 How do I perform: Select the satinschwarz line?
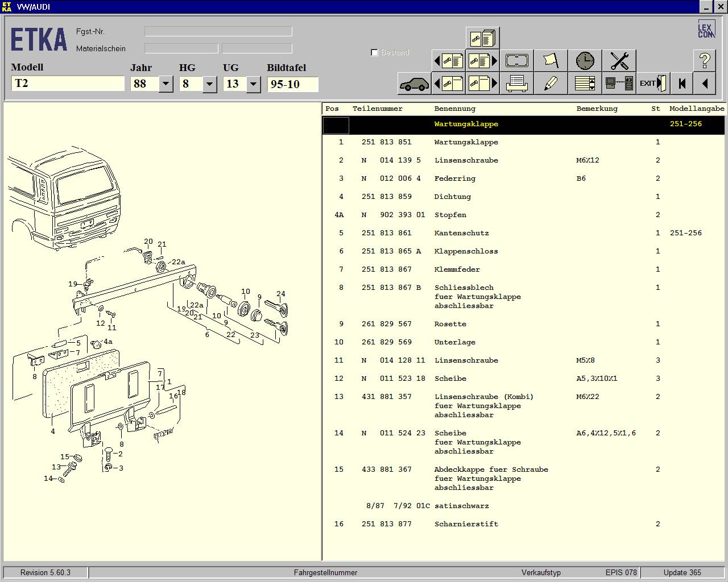[524, 506]
